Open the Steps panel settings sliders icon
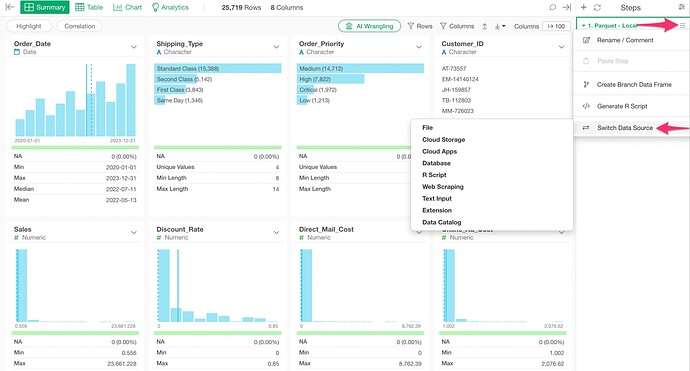 point(682,7)
